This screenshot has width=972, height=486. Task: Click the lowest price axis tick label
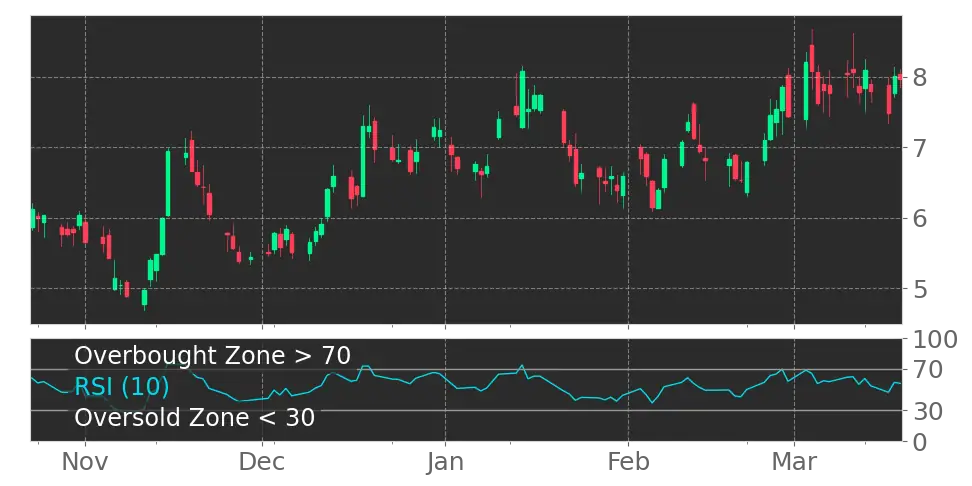pyautogui.click(x=917, y=290)
